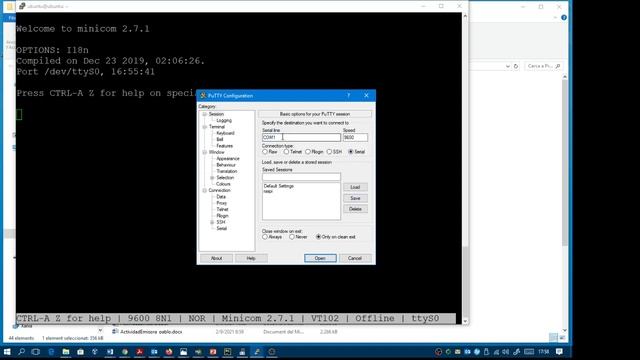Click the refresh icon in Explorer address bar
The height and width of the screenshot is (360, 640).
(516, 66)
